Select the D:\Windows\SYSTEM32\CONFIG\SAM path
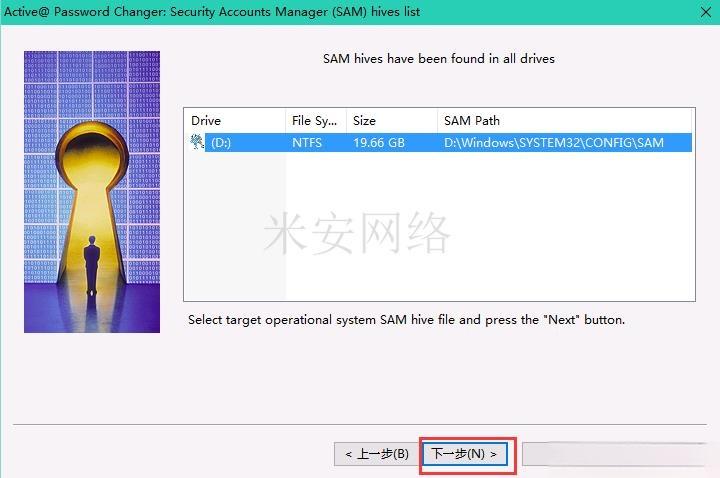This screenshot has width=720, height=478. pos(554,143)
